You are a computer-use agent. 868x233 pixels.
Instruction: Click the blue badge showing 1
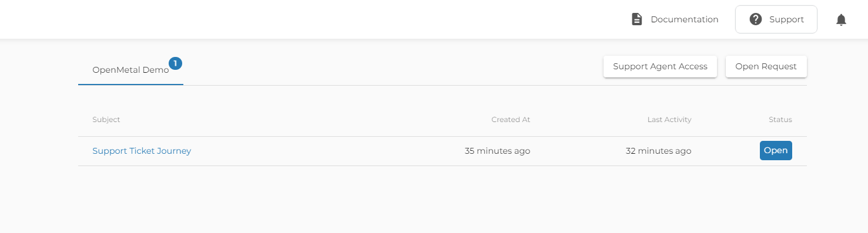(175, 63)
